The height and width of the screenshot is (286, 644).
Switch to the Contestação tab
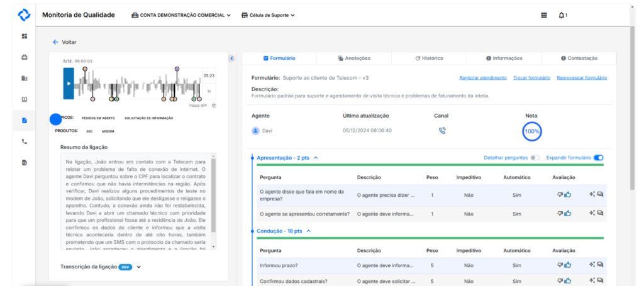579,58
